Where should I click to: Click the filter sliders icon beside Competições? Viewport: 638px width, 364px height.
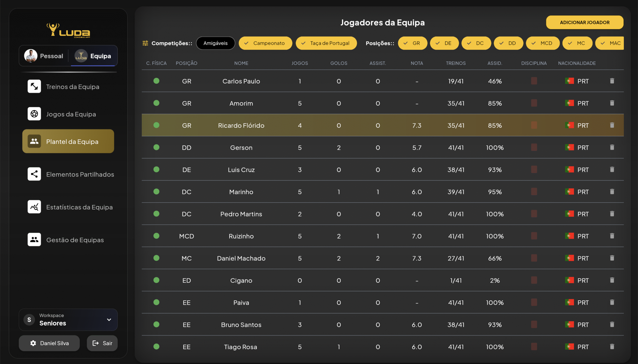pyautogui.click(x=145, y=43)
